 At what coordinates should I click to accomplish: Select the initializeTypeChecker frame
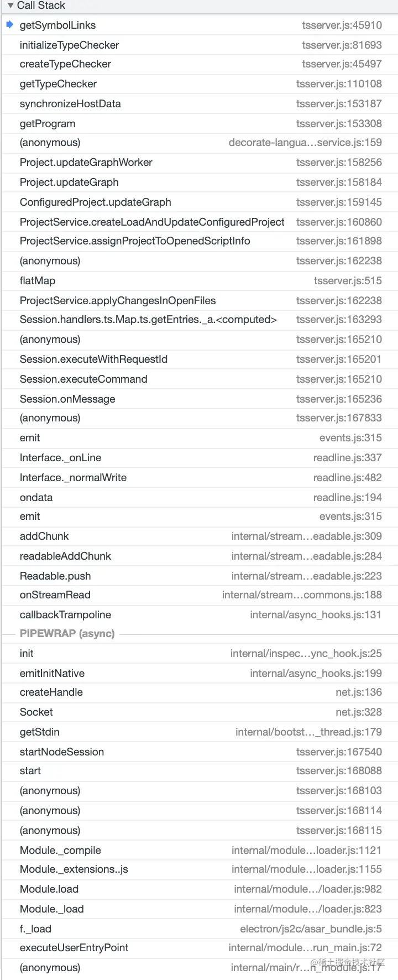pyautogui.click(x=69, y=45)
